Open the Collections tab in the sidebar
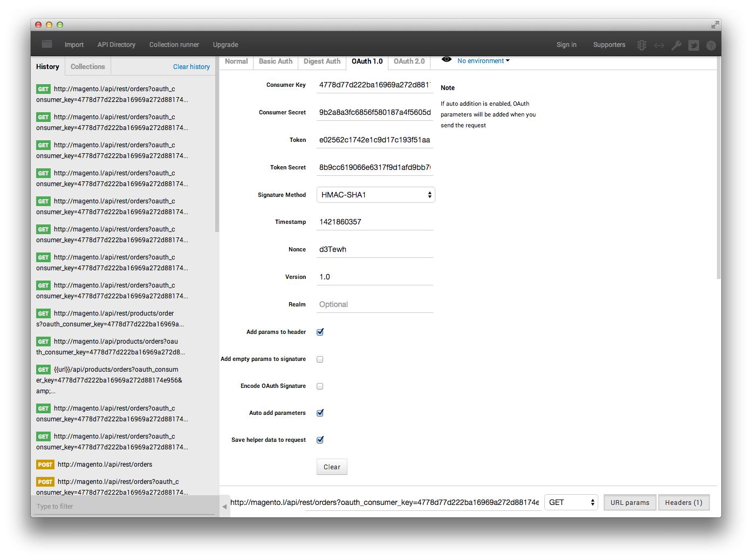The image size is (752, 560). coord(87,66)
